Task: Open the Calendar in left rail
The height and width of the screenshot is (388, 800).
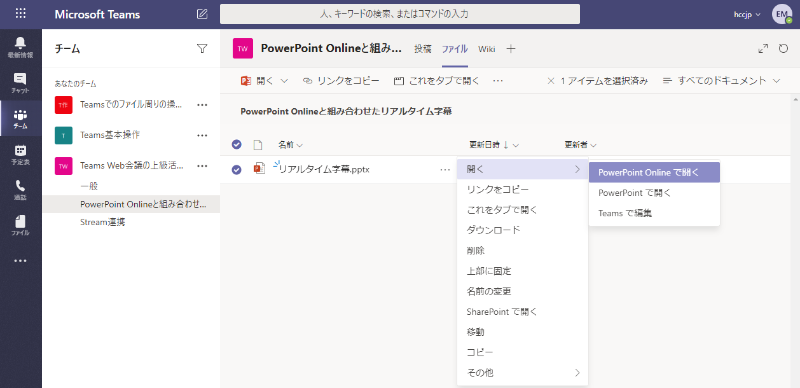Action: [x=20, y=154]
